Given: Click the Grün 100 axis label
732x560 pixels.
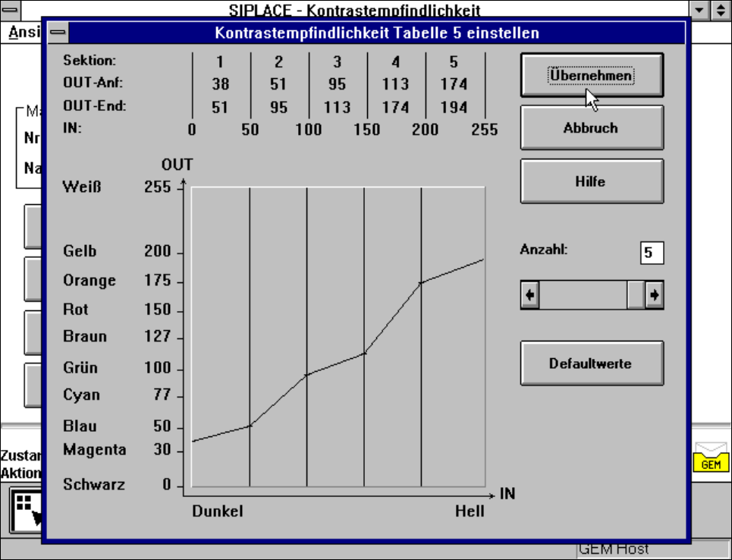Looking at the screenshot, I should (117, 367).
